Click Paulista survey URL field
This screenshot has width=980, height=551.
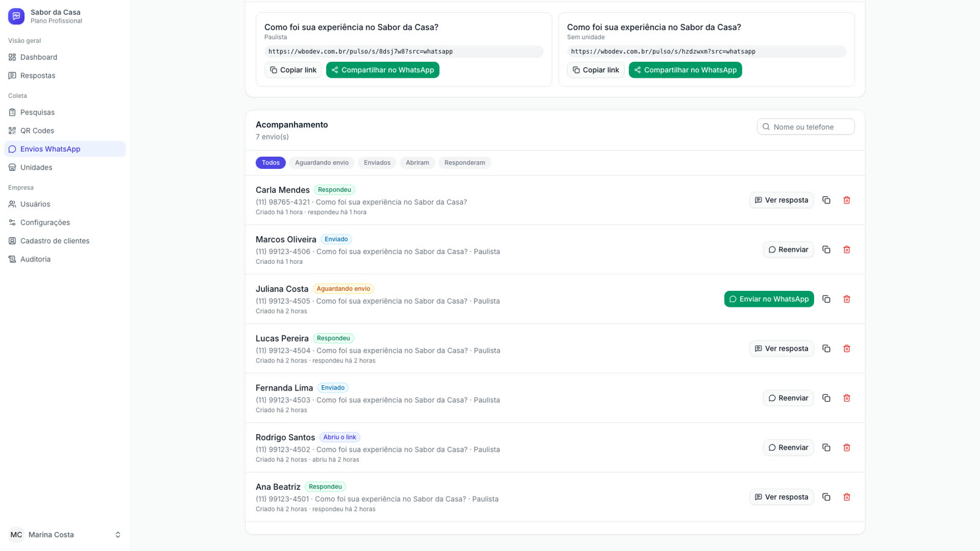(404, 51)
